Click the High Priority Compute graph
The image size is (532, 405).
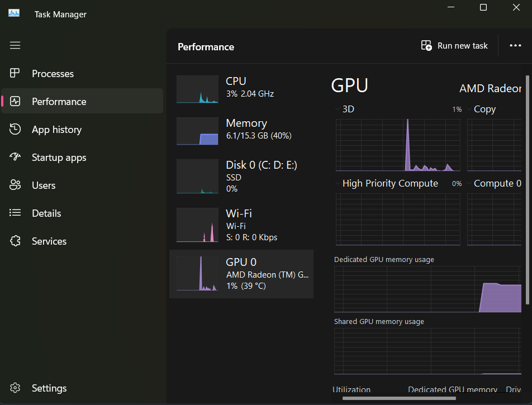click(x=398, y=219)
